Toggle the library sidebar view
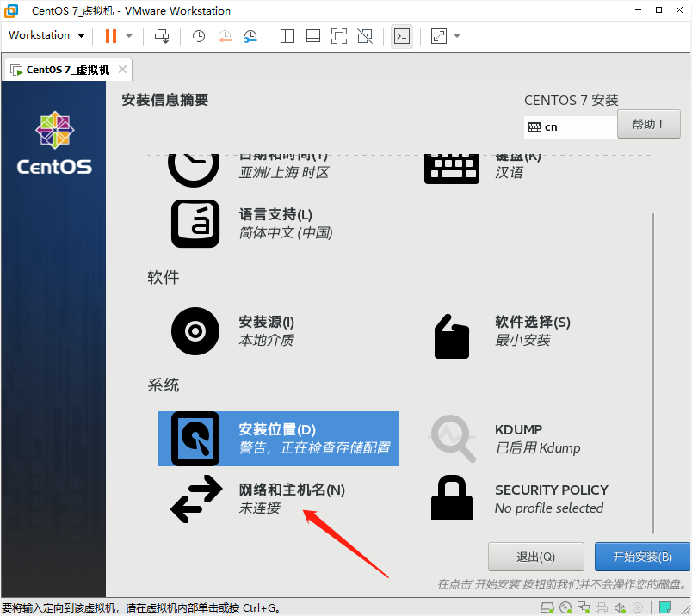 287,36
